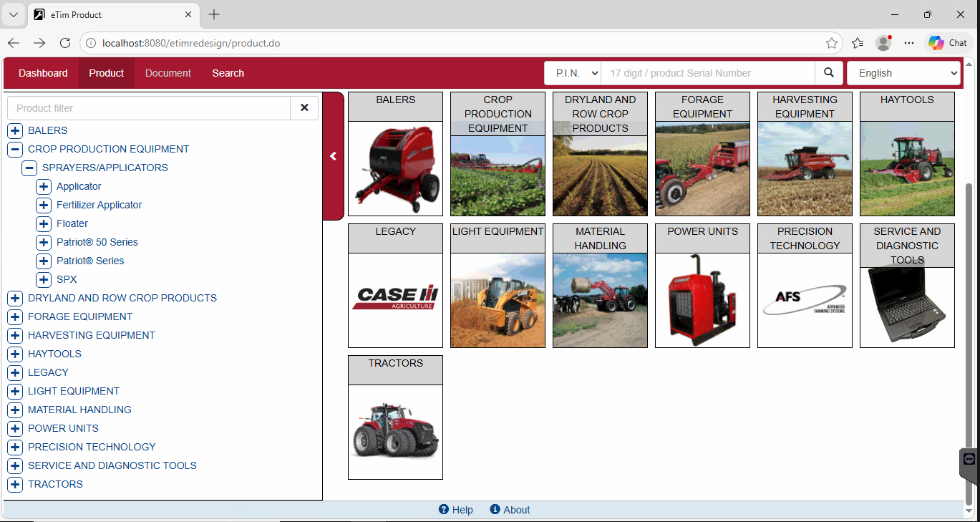The height and width of the screenshot is (522, 980).
Task: Open the TeamViewer side panel icon
Action: (x=969, y=460)
